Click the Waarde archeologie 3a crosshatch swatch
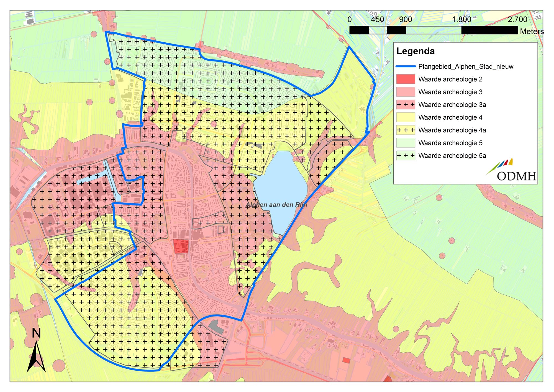 click(x=406, y=105)
